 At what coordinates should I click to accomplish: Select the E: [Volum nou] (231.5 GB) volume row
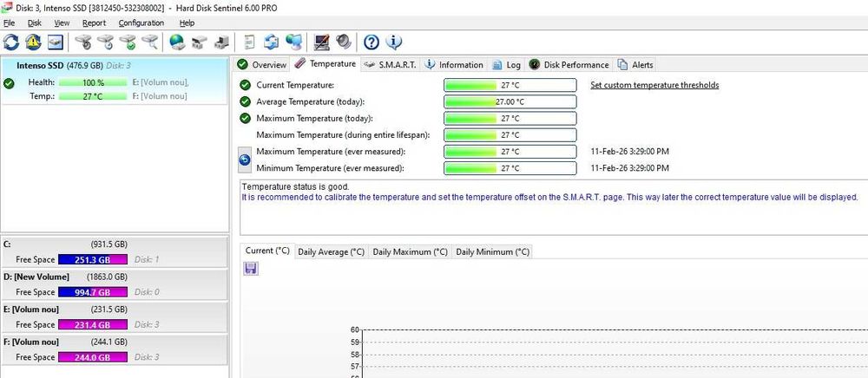coord(114,318)
